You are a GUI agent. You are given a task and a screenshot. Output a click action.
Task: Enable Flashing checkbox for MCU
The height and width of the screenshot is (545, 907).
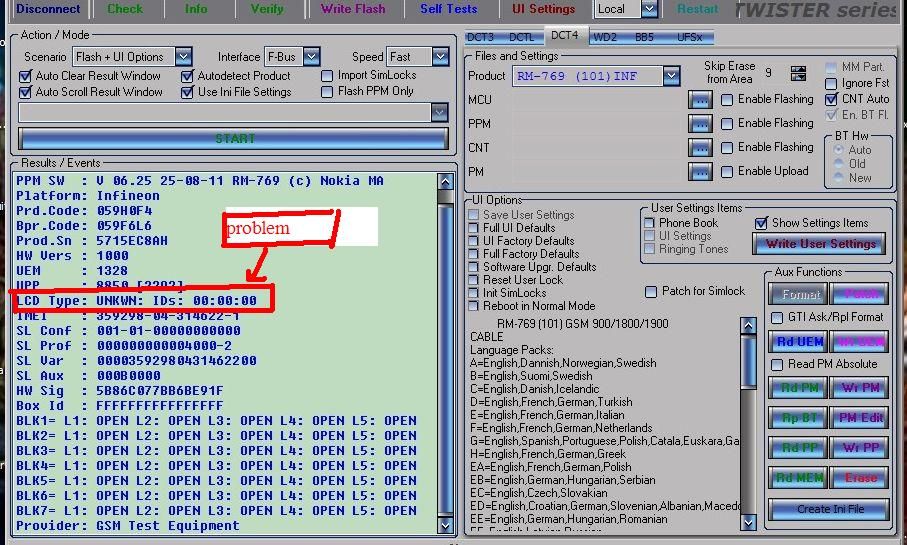tap(728, 100)
